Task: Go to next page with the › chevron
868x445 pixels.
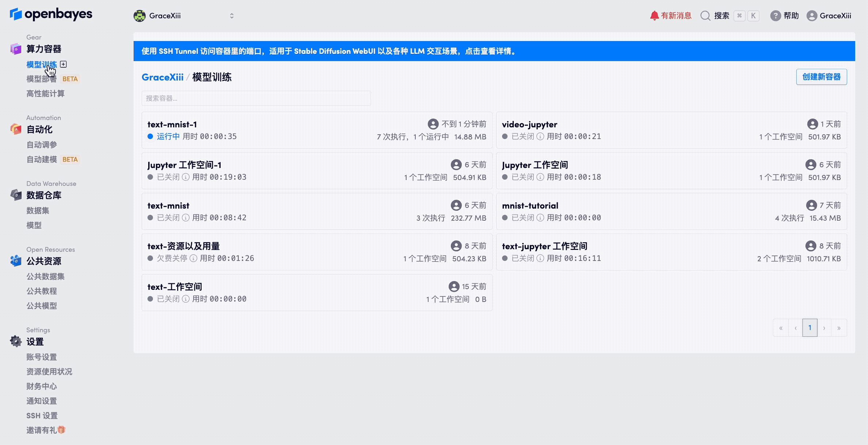Action: (824, 328)
